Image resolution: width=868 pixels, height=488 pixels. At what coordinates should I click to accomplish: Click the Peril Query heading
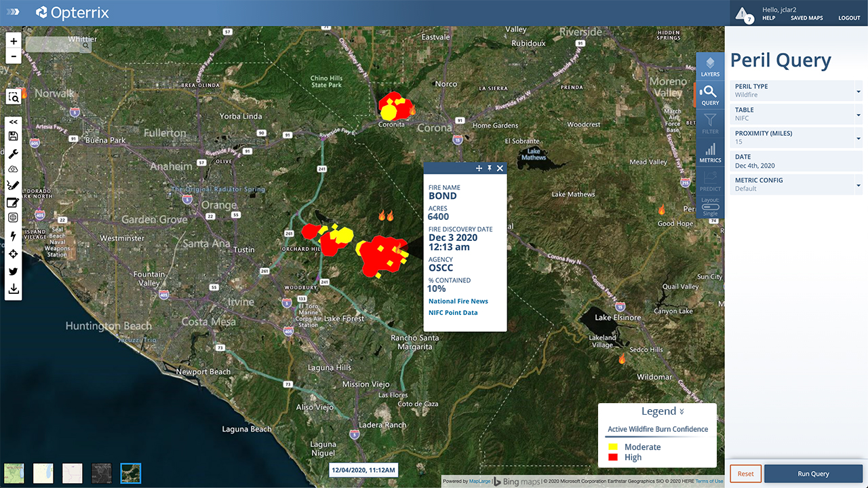tap(781, 60)
